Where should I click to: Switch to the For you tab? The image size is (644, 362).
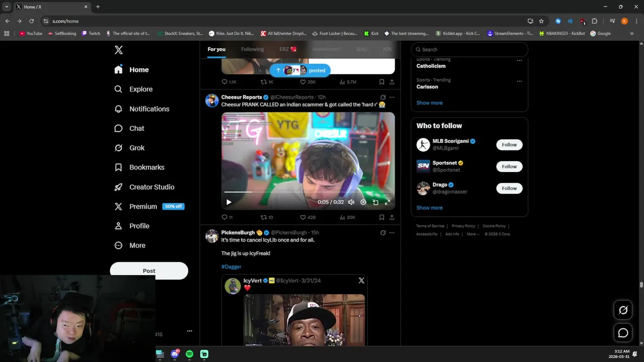(x=216, y=49)
